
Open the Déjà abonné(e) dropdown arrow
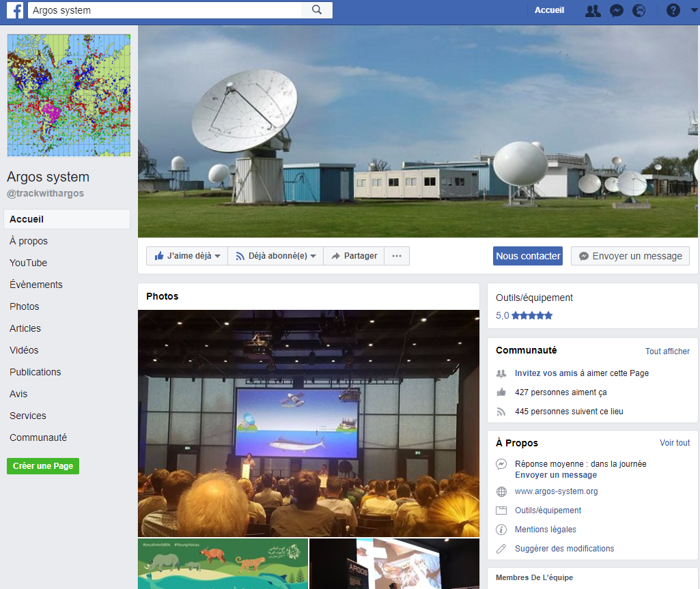[313, 256]
